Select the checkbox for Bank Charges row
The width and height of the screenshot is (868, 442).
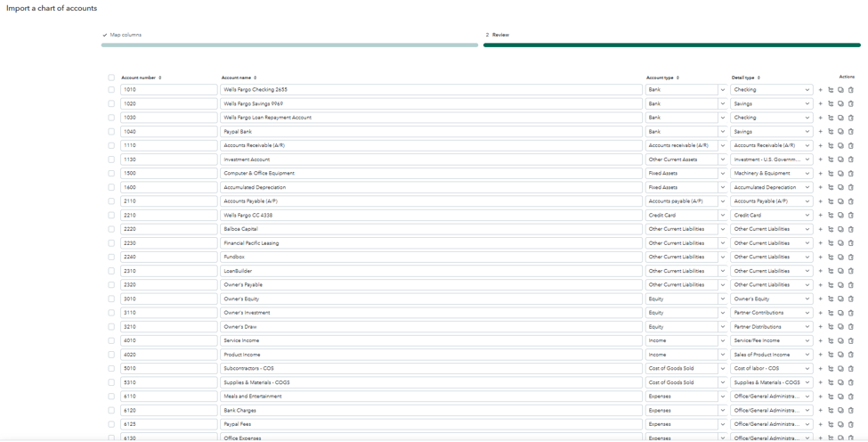point(111,411)
